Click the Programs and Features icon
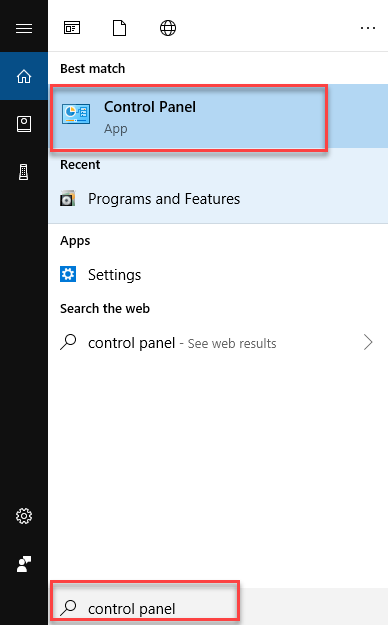The height and width of the screenshot is (625, 388). pos(68,198)
